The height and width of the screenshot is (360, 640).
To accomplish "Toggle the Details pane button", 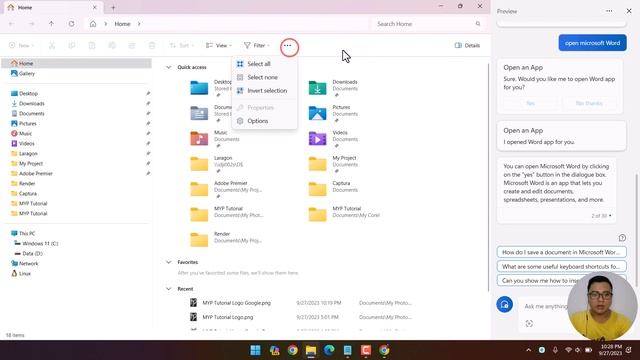I will 467,45.
